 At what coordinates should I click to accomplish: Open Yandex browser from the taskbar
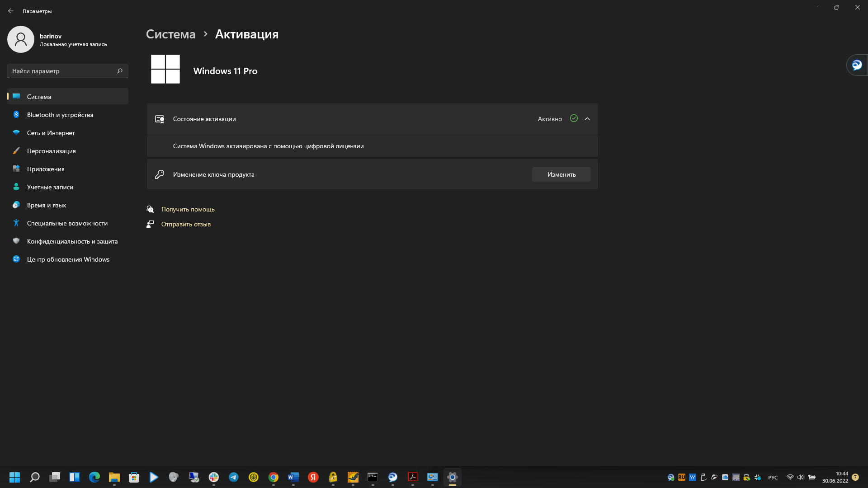pyautogui.click(x=313, y=477)
